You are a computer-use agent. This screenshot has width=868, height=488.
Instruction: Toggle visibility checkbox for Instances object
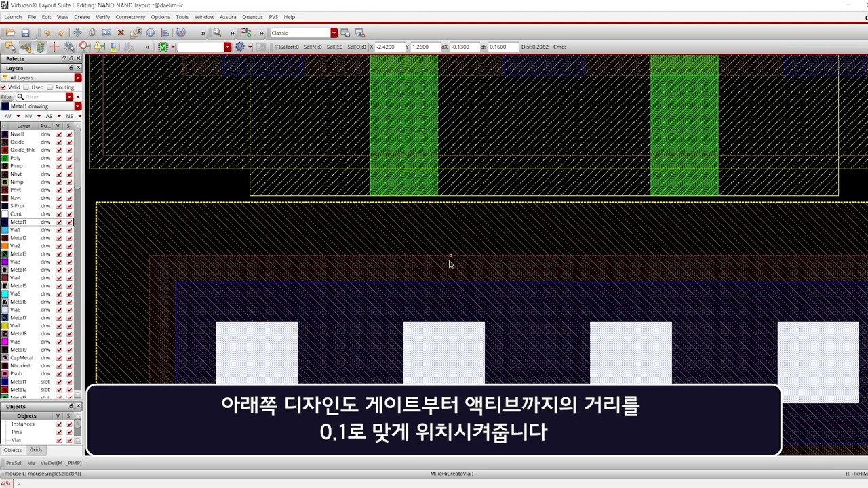[x=59, y=424]
